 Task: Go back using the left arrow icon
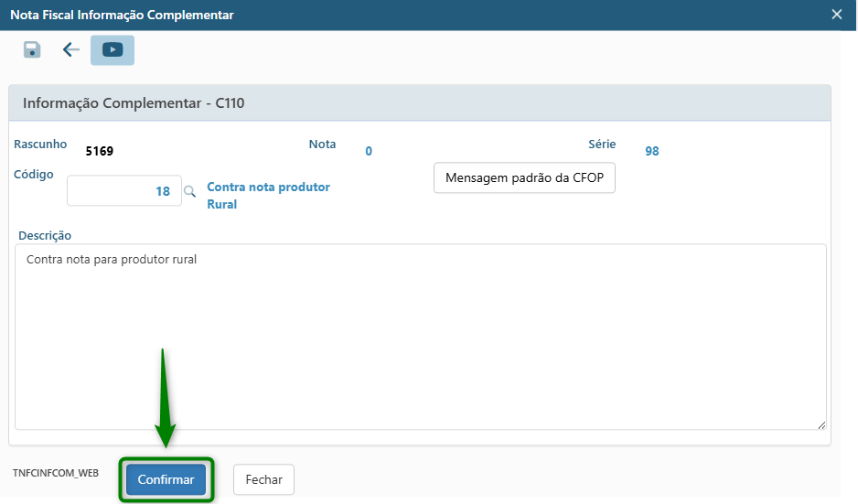click(x=71, y=50)
